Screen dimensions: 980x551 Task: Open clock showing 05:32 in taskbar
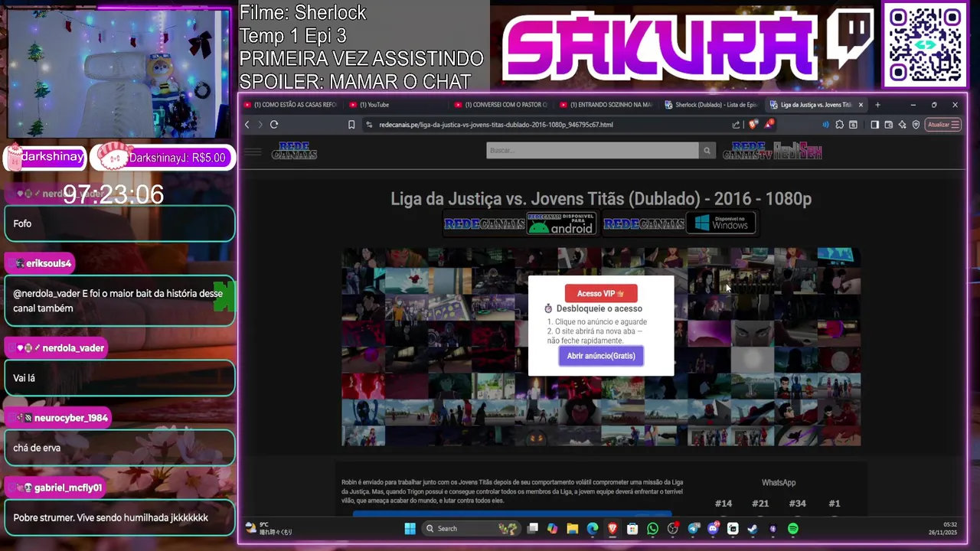pos(942,529)
